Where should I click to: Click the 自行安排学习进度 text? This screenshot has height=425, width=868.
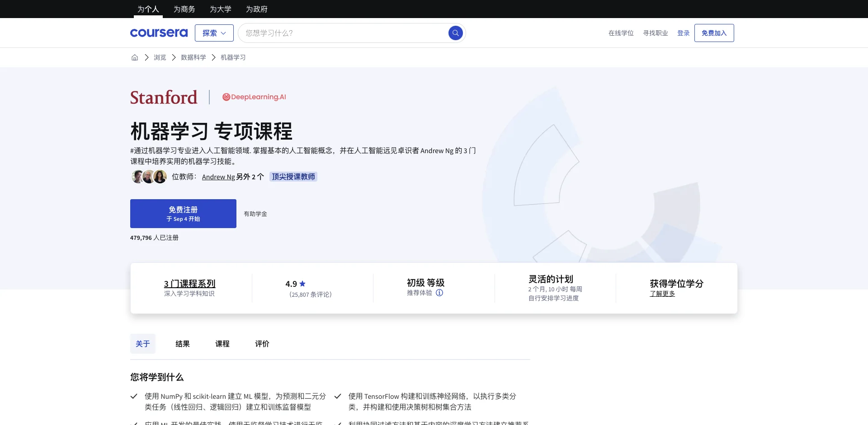point(553,298)
